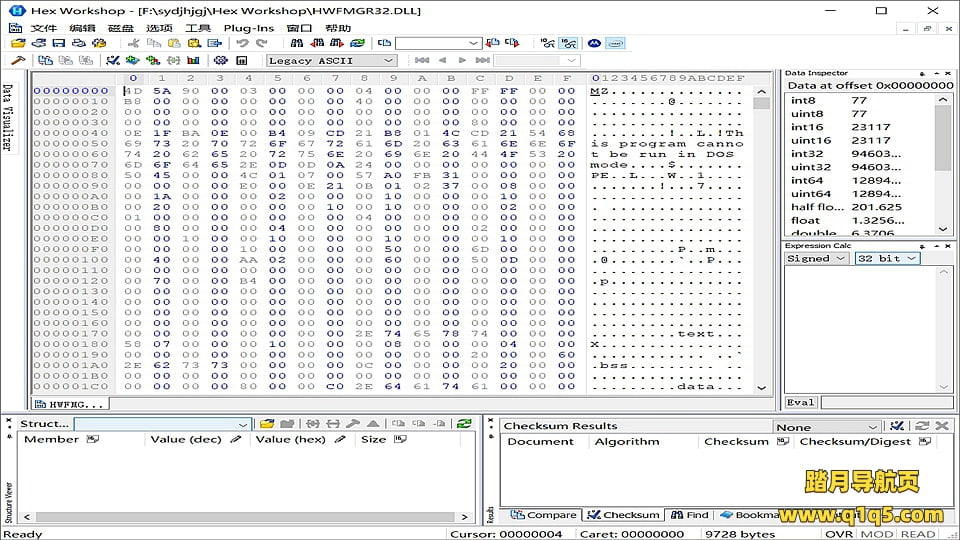Click the hex editor vertical scrollbar
960x540 pixels.
(x=761, y=240)
